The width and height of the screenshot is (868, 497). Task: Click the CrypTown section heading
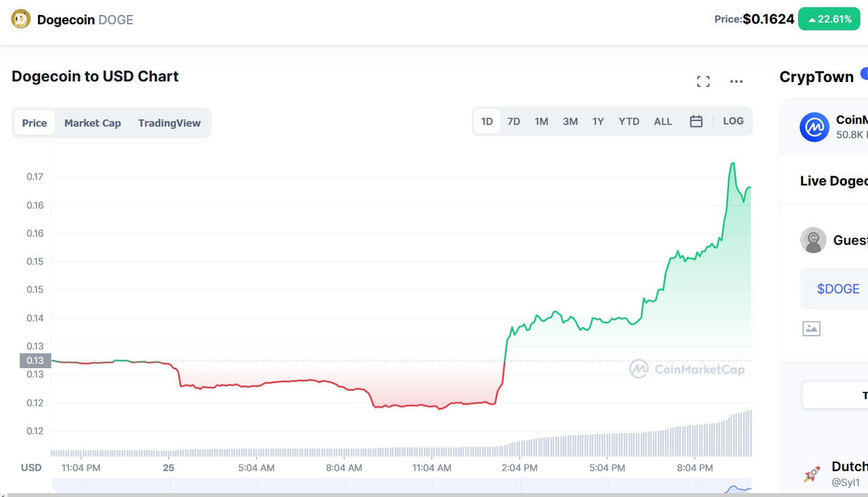(816, 77)
